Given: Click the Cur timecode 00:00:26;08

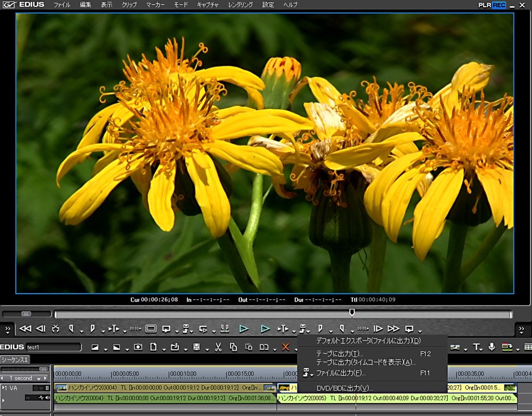Looking at the screenshot, I should pos(159,300).
